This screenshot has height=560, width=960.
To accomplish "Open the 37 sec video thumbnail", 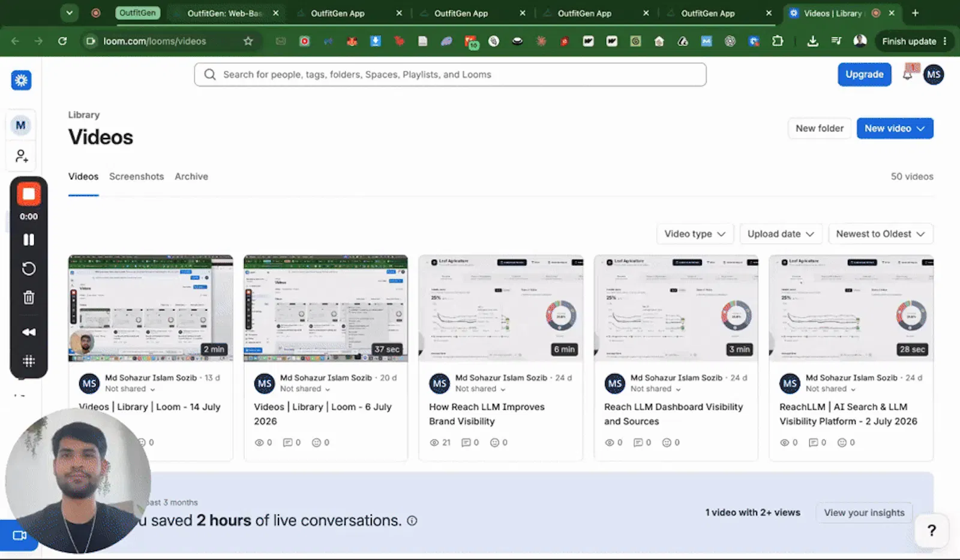I will click(326, 308).
